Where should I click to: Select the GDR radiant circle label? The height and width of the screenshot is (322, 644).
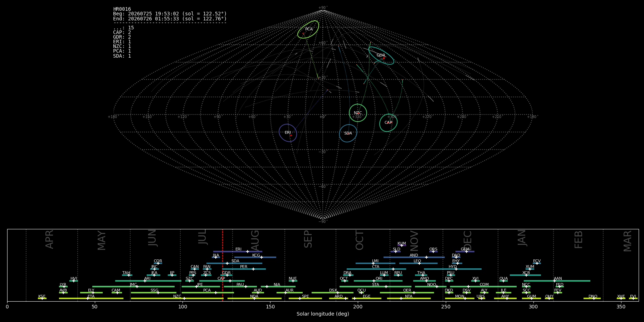coord(381,55)
